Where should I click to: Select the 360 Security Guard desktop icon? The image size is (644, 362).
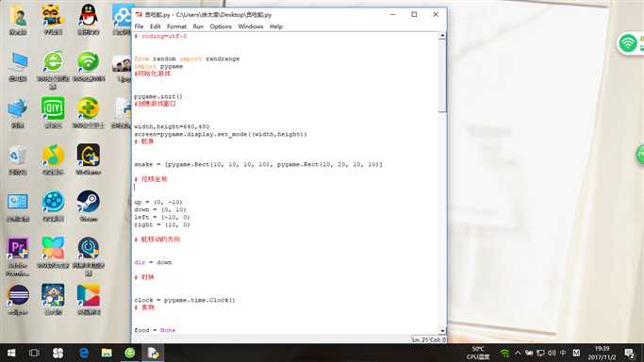point(89,113)
